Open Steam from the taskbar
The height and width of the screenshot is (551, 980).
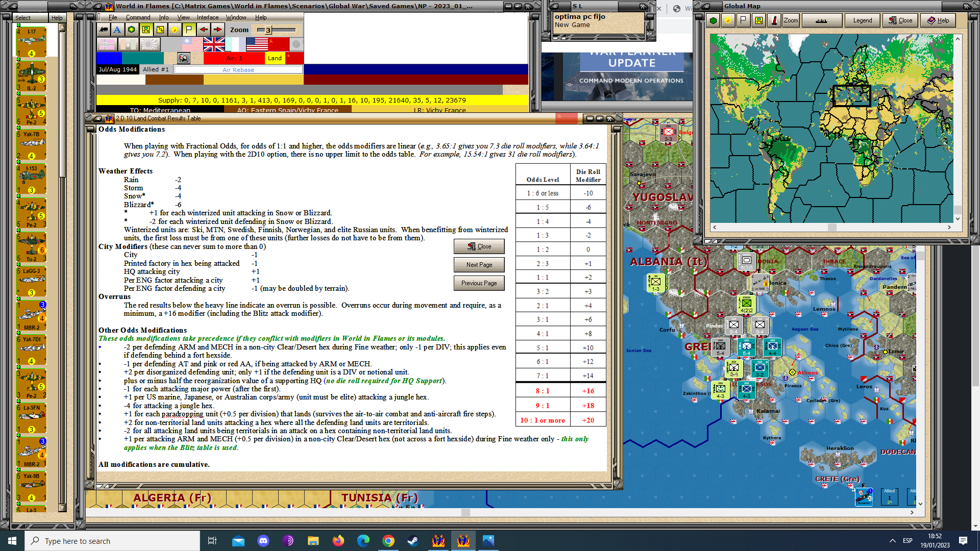pos(413,541)
